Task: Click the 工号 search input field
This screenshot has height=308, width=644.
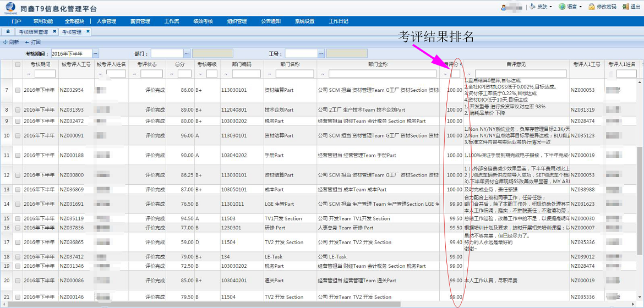Action: [301, 54]
